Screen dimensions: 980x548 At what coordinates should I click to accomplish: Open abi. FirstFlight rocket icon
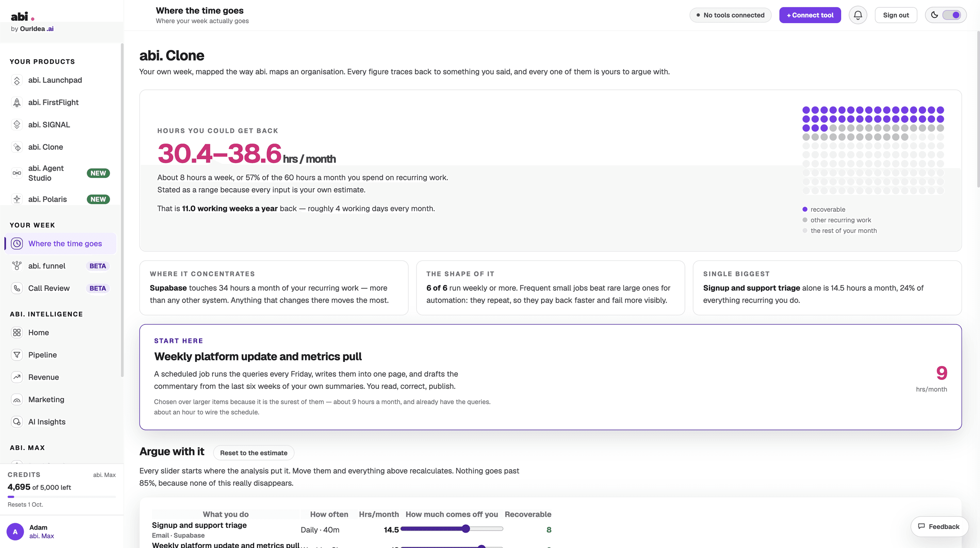(17, 102)
